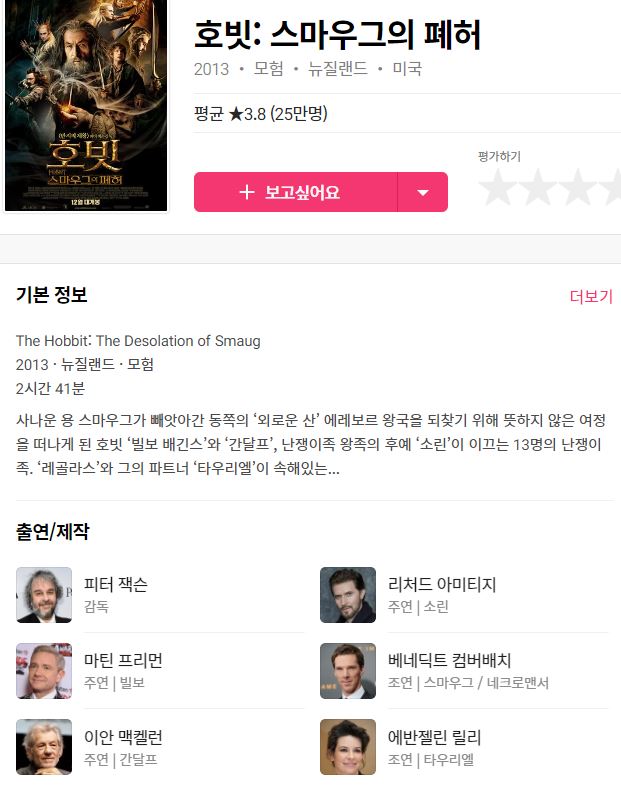
Task: Open 피터 잭슨 director profile photo
Action: pyautogui.click(x=44, y=594)
